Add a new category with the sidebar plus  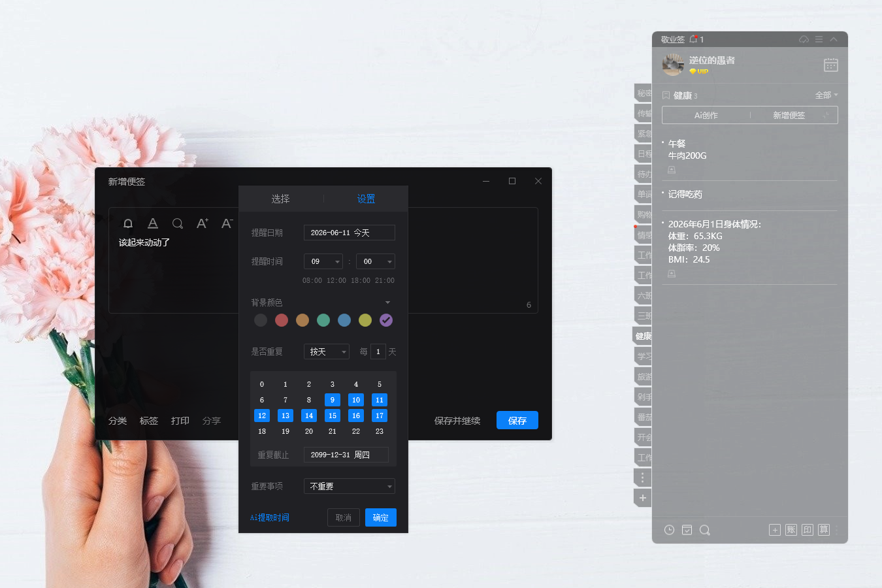point(643,498)
